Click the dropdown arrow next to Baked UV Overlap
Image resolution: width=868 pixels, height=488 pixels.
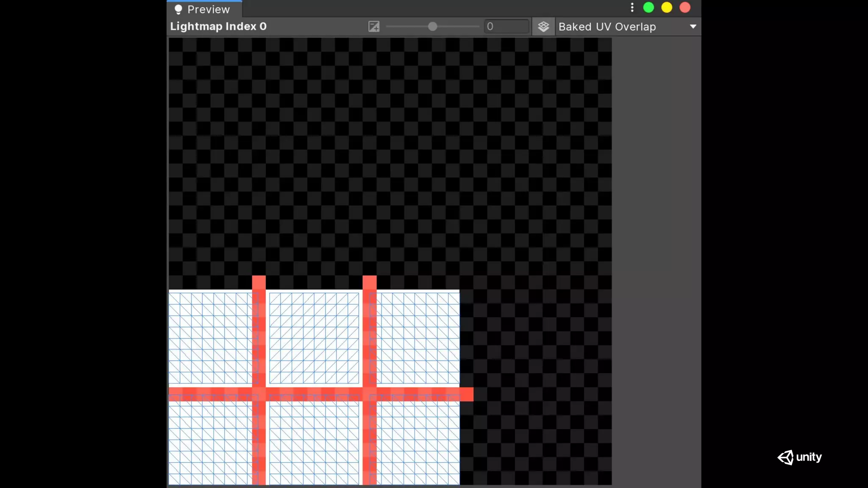coord(693,27)
